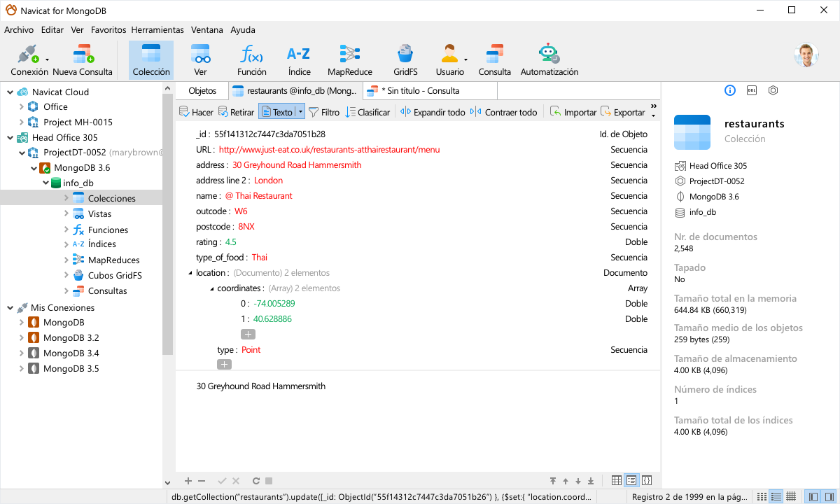The image size is (840, 504).
Task: Expand Project MH-0015 node
Action: tap(22, 122)
